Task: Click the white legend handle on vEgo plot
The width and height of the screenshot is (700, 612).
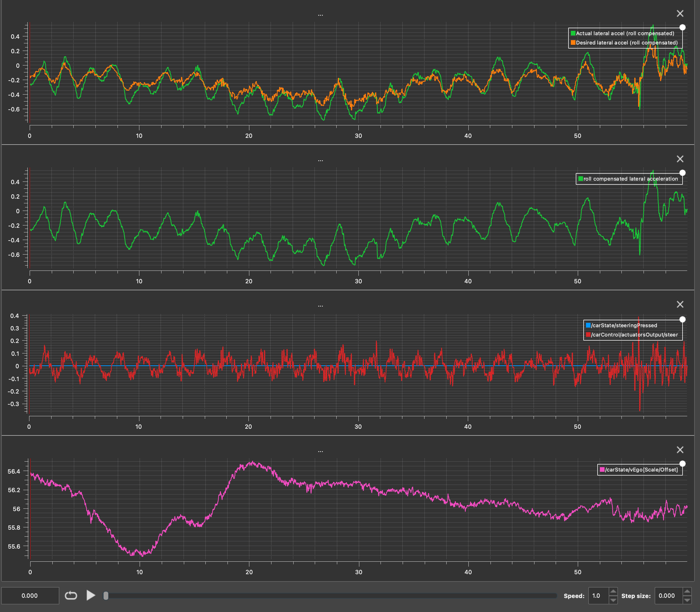Action: 682,463
